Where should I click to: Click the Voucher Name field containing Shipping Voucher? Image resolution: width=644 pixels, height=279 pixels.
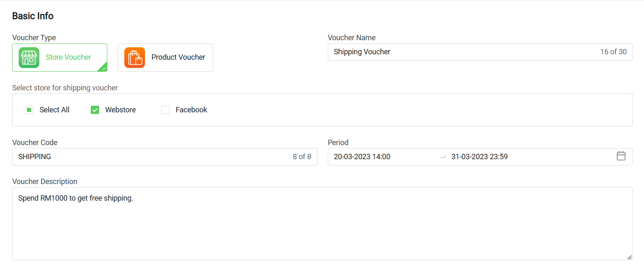point(480,52)
